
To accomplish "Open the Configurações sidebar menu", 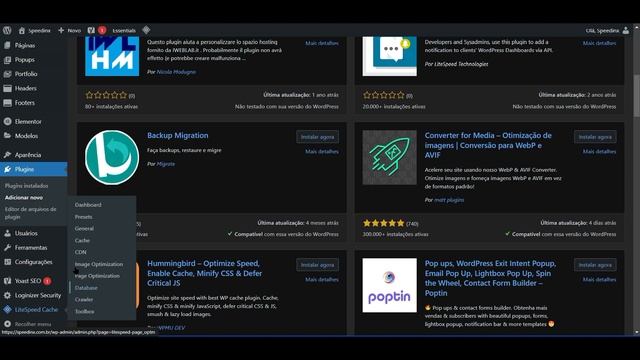I will pos(33,262).
